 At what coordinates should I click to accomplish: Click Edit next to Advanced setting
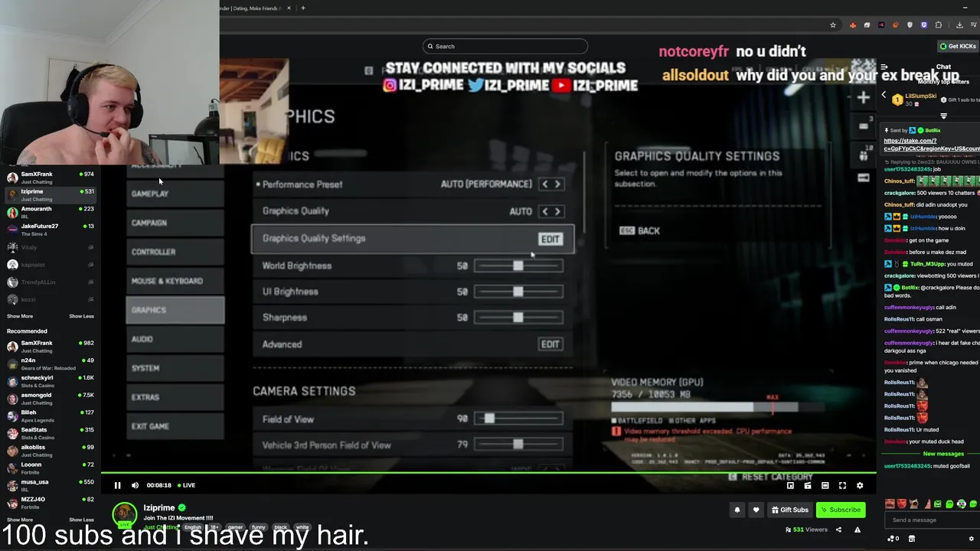click(x=550, y=344)
